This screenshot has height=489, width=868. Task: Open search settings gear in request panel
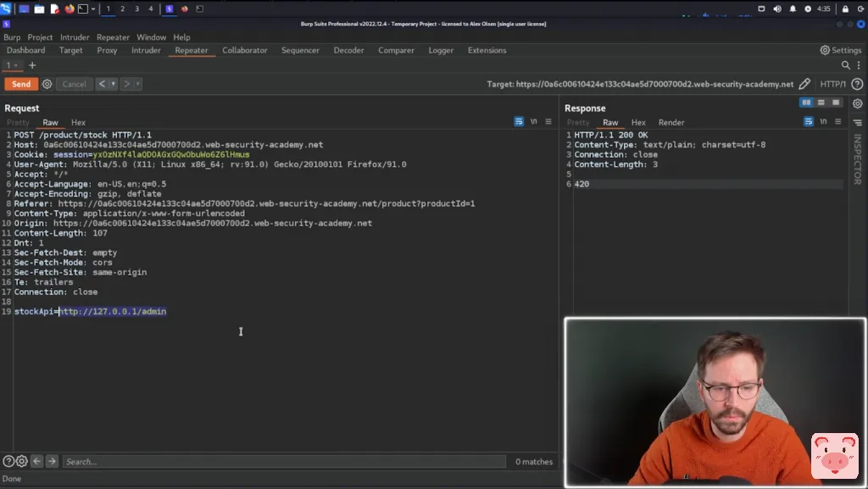[22, 462]
